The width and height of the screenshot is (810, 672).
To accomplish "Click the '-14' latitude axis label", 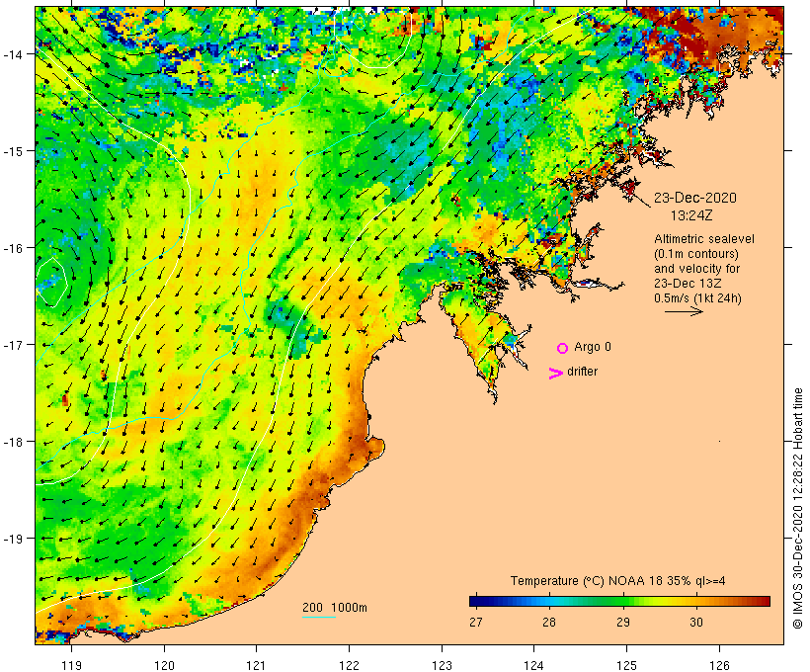I will click(13, 54).
